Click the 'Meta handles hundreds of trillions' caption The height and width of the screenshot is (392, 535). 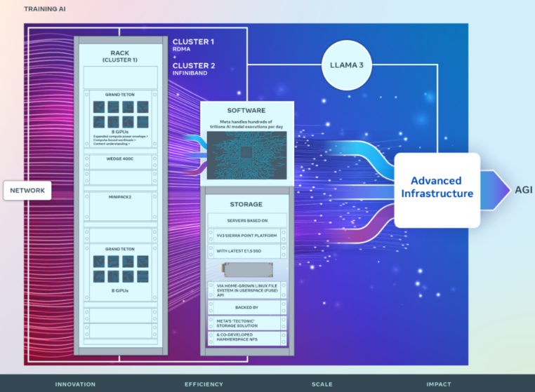point(246,124)
